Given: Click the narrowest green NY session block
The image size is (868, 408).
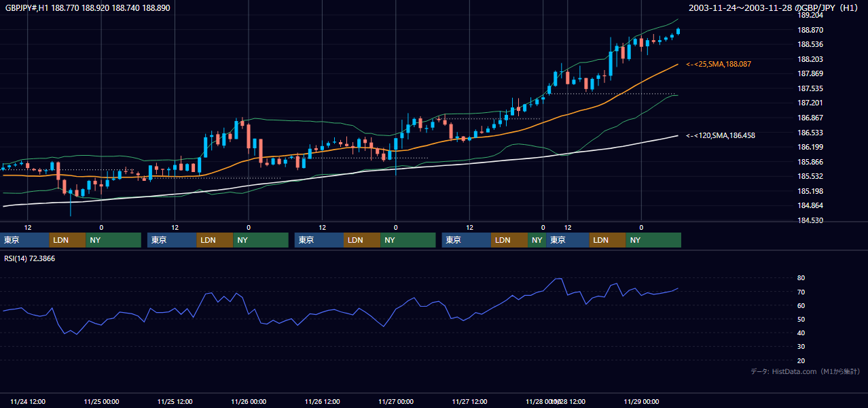Looking at the screenshot, I should point(537,240).
